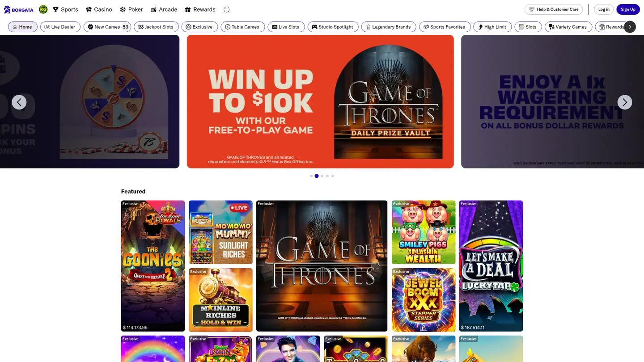Open the High Limit category
Viewport: 644px width, 362px height.
tap(492, 27)
